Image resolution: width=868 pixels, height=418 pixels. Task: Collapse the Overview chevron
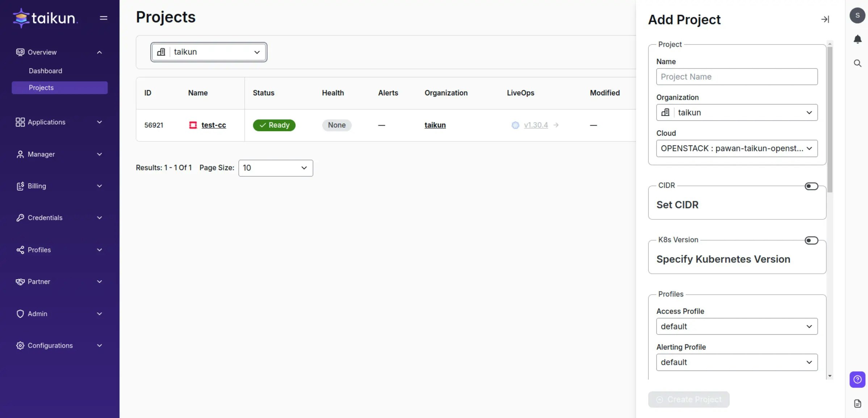pyautogui.click(x=99, y=52)
